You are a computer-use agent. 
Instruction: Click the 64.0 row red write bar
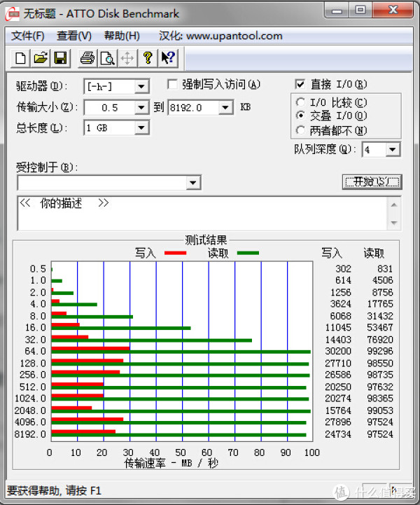pyautogui.click(x=90, y=349)
